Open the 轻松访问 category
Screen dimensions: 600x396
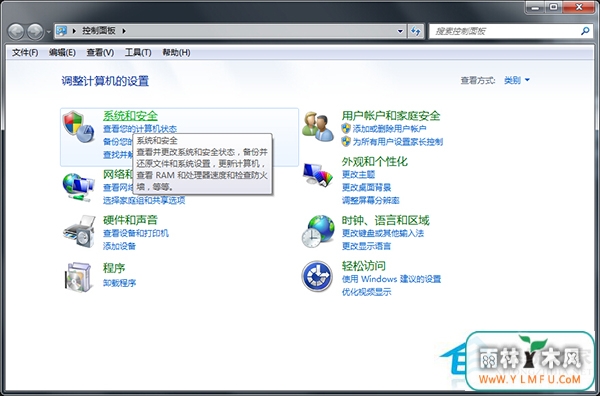364,266
